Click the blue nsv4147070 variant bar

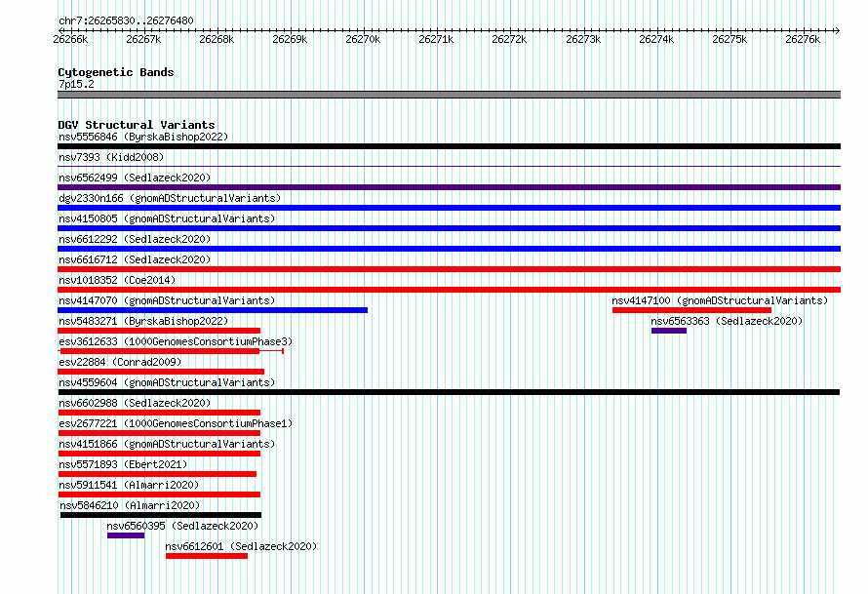click(x=213, y=310)
